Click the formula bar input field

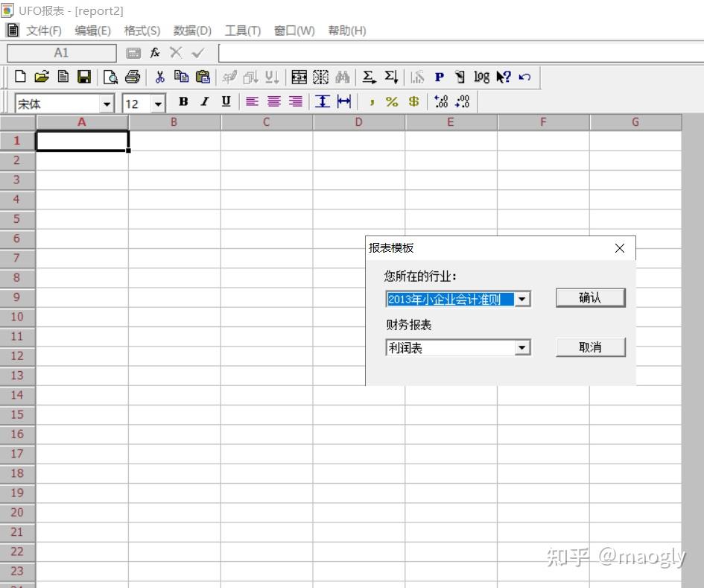pyautogui.click(x=461, y=53)
